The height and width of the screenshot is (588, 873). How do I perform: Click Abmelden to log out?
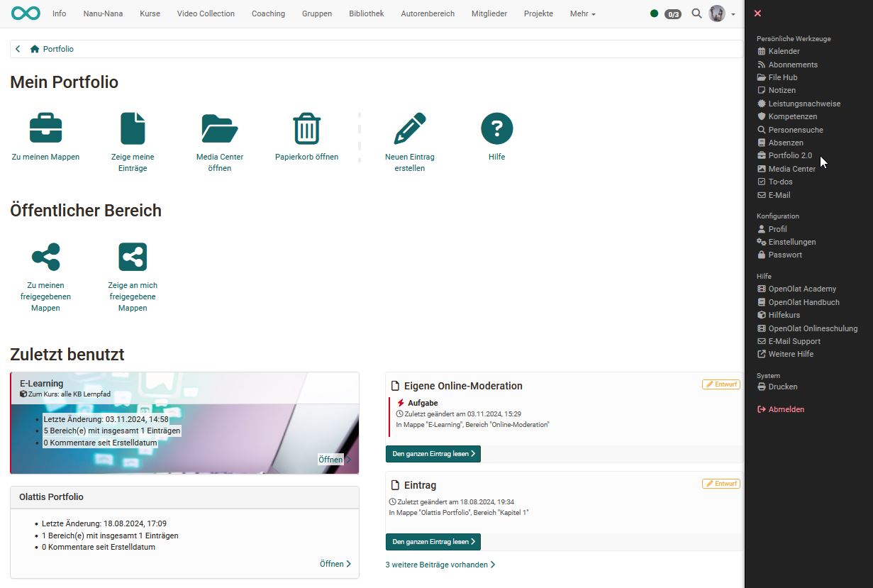pyautogui.click(x=786, y=409)
